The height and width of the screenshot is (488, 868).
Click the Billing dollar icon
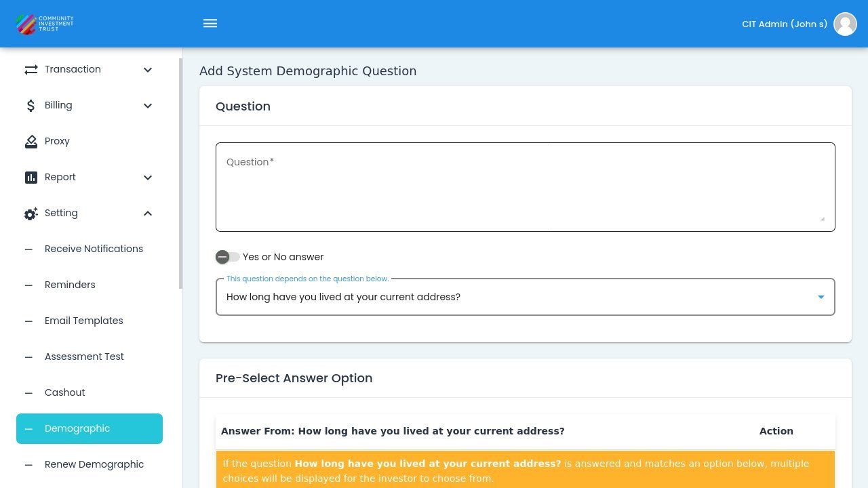tap(31, 106)
